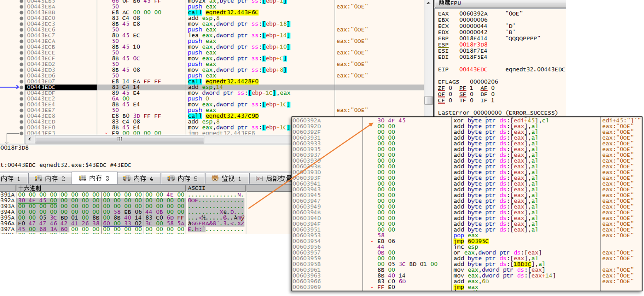Screen dimensions: 644x296
Task: Click the ZF flag value
Action: 450,88
